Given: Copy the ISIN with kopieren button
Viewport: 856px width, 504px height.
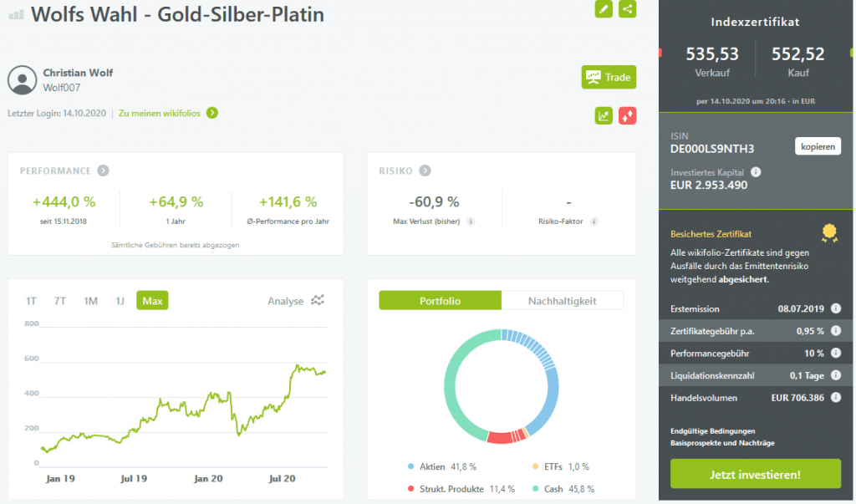Looking at the screenshot, I should 817,146.
